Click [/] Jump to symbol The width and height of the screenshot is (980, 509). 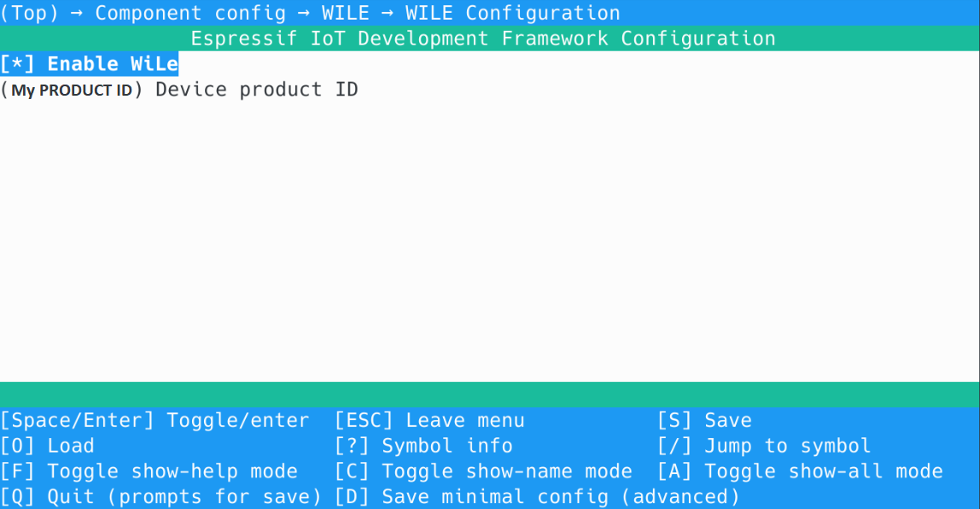click(764, 446)
